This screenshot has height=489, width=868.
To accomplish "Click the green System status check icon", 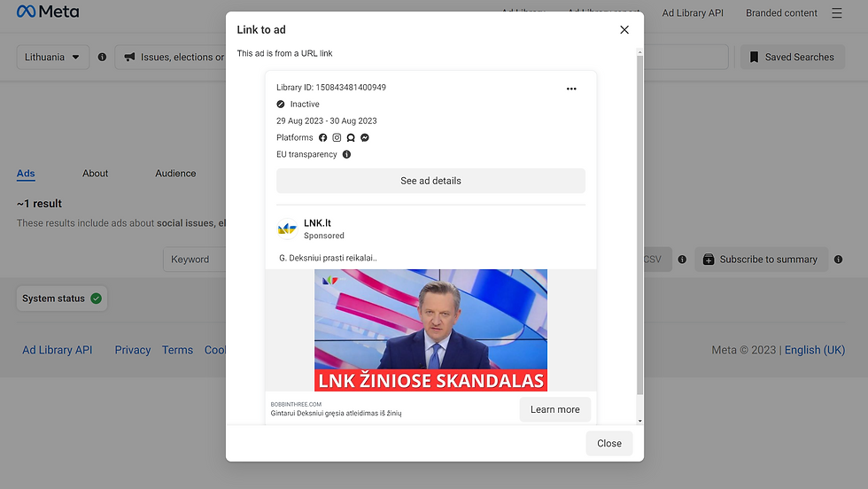I will 97,299.
